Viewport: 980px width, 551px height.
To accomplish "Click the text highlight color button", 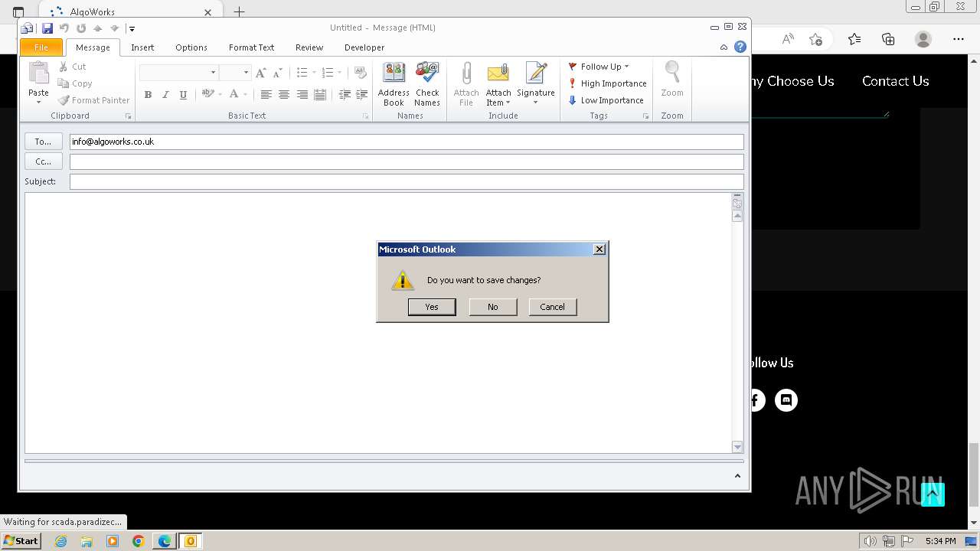I will [207, 94].
